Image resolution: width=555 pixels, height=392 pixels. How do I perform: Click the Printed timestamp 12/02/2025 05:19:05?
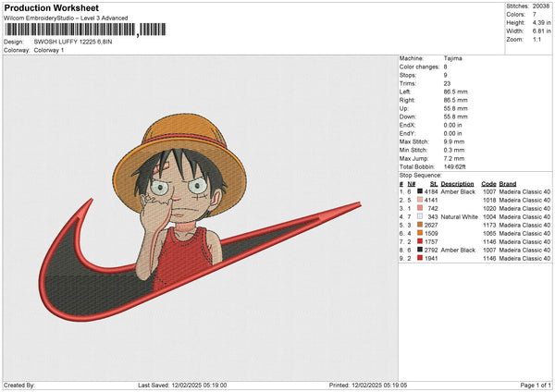pos(379,385)
